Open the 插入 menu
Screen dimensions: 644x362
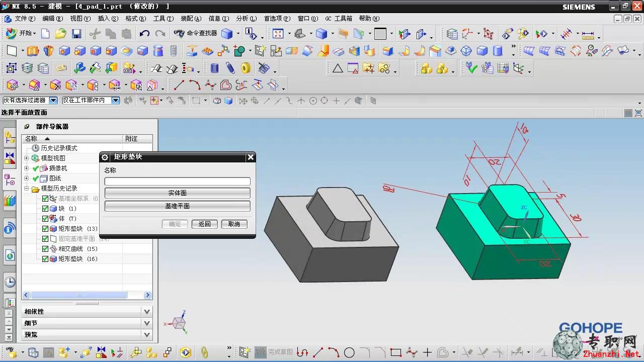coord(108,19)
